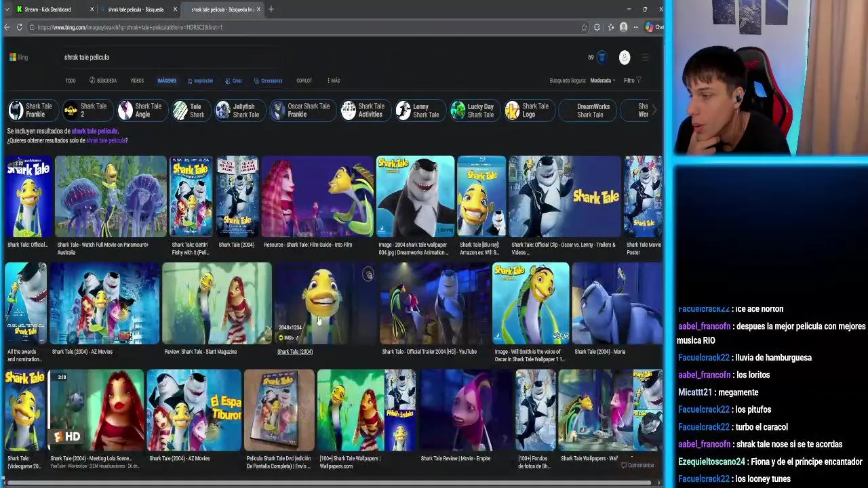
Task: Open the browser three-dot settings menu
Action: pos(636,27)
